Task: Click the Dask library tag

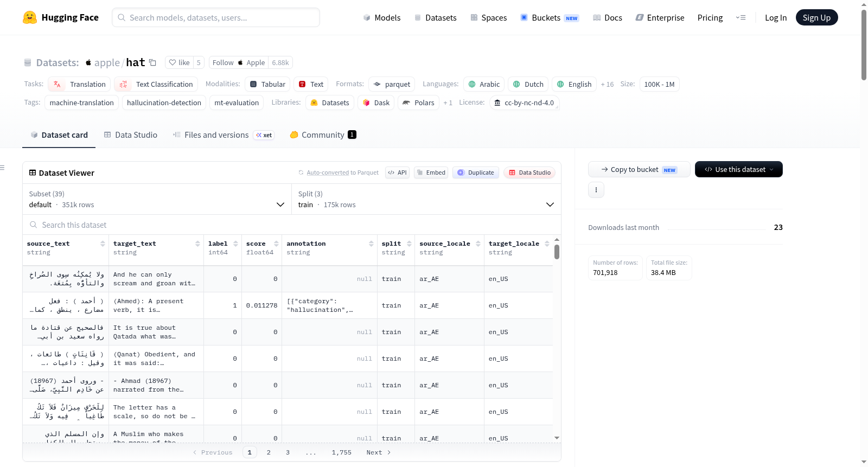Action: pyautogui.click(x=376, y=103)
